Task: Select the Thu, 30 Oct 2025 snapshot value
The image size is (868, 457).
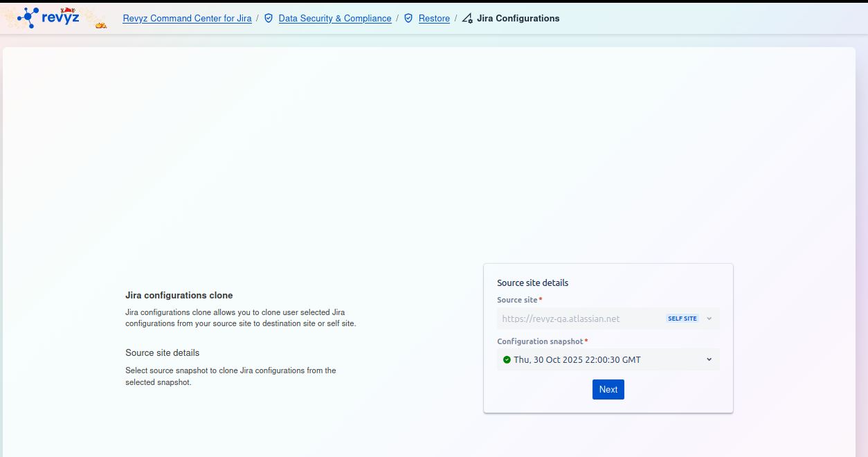Action: [x=577, y=359]
